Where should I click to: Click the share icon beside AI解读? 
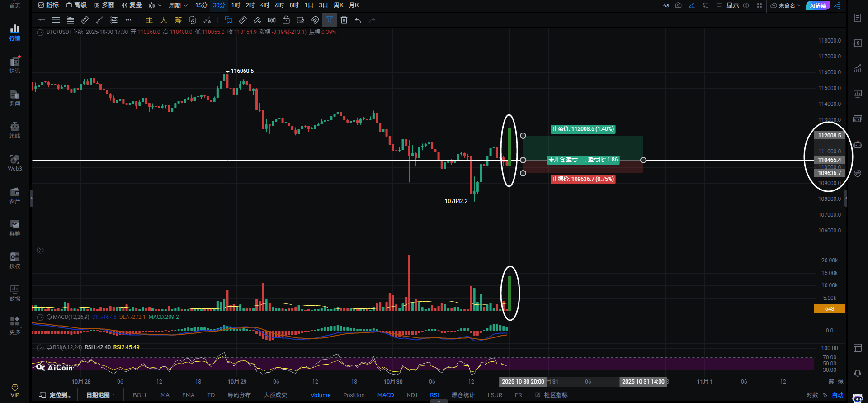tap(837, 5)
